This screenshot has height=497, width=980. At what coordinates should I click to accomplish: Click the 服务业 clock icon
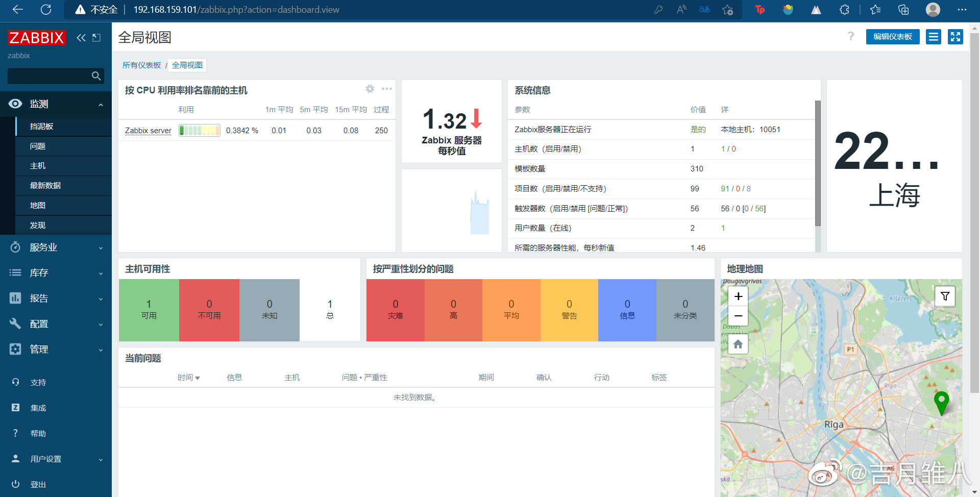(15, 247)
